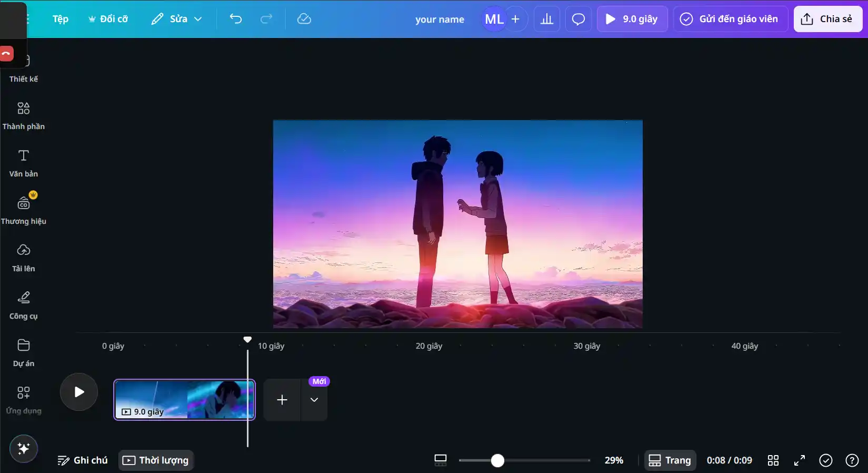Viewport: 868px width, 473px height.
Task: Toggle the Thời lượng duration view
Action: 156,460
